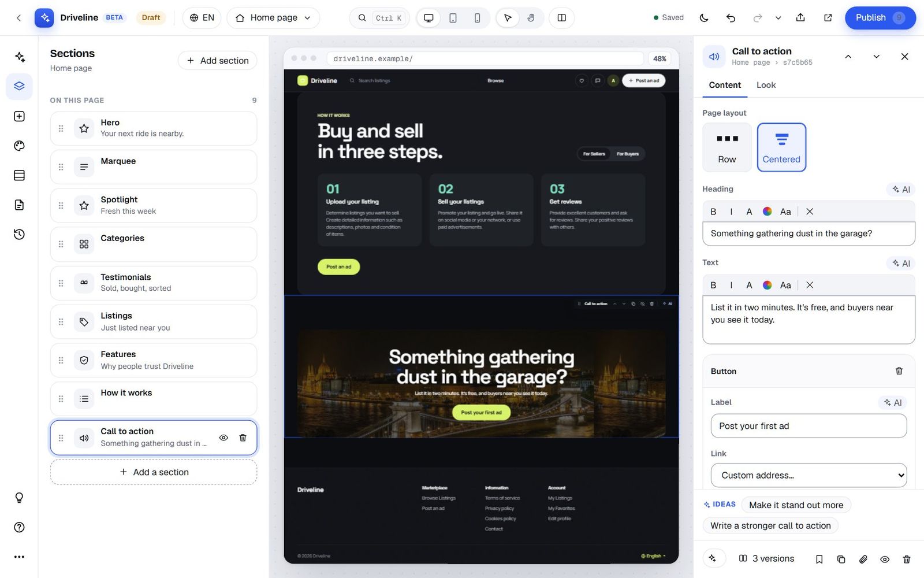Open the lightbulb tips icon in the sidebar
The height and width of the screenshot is (578, 924).
pyautogui.click(x=19, y=498)
